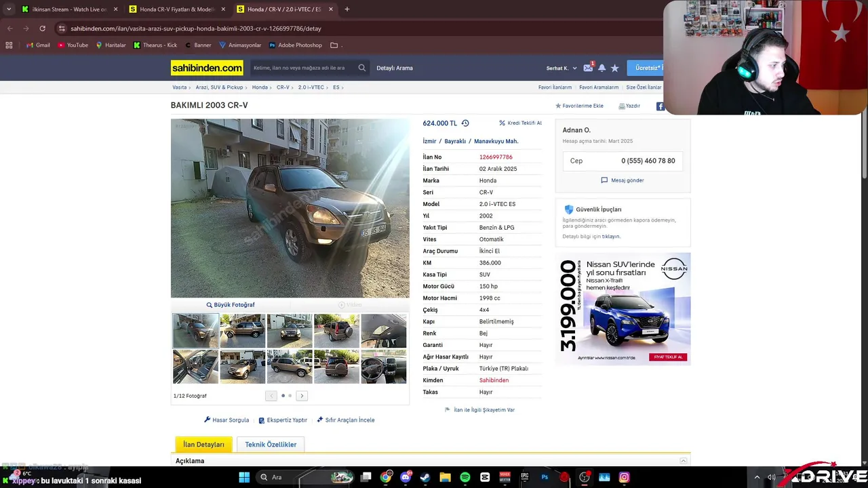Click Nissan Fiyat Teklif Al ad button
Image resolution: width=868 pixels, height=488 pixels.
[668, 357]
